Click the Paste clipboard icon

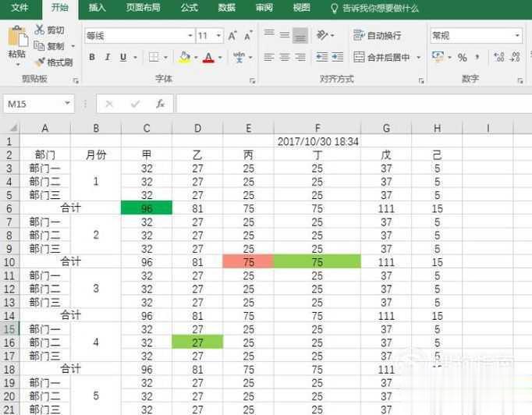click(17, 37)
